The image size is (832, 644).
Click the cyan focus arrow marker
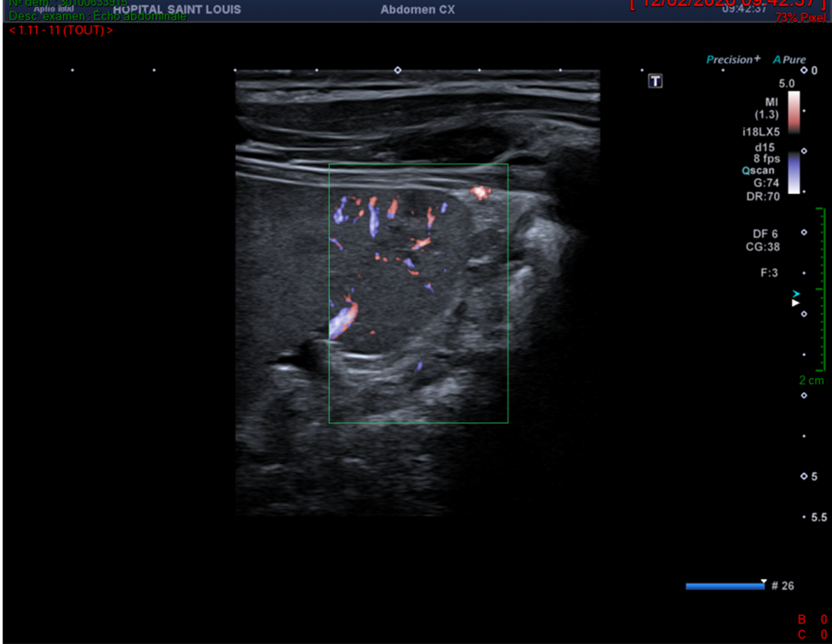point(796,294)
